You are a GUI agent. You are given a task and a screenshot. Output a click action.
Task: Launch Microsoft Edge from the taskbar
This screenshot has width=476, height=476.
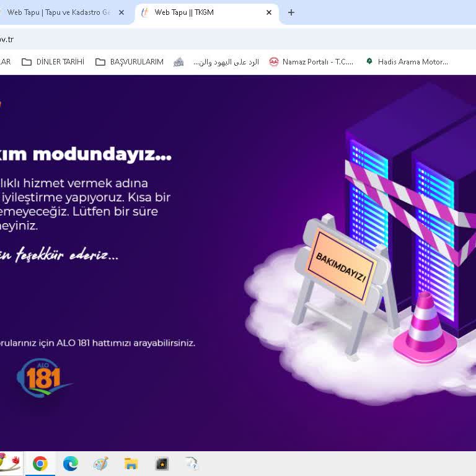pos(71,464)
